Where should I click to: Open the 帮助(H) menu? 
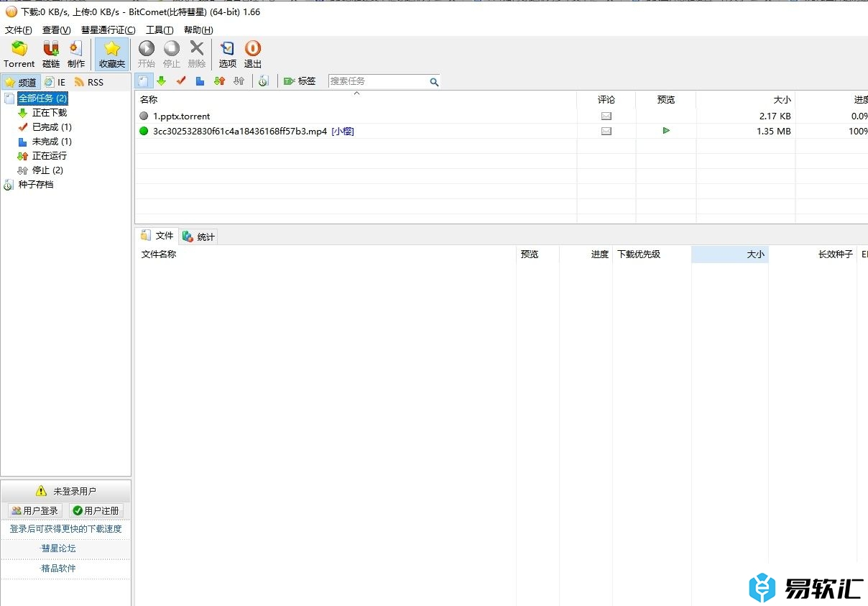pyautogui.click(x=198, y=30)
